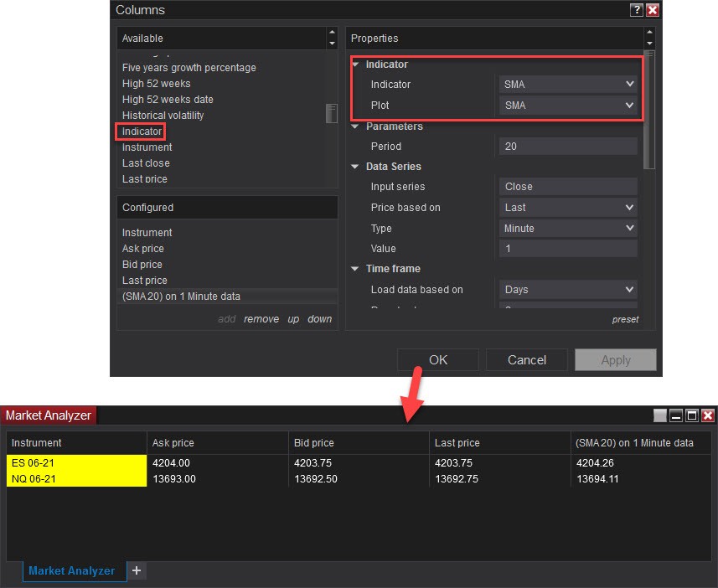
Task: Click the OK button
Action: point(438,360)
